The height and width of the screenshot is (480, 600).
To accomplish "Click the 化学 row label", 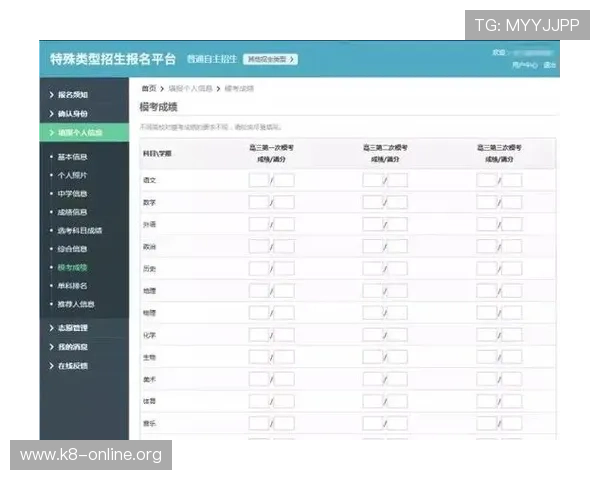I will pyautogui.click(x=149, y=335).
